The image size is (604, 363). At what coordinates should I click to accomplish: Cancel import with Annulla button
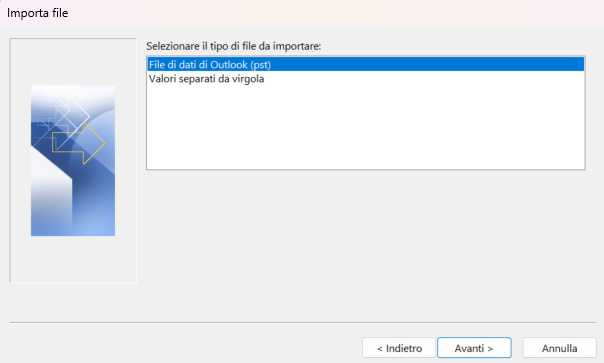tap(559, 348)
